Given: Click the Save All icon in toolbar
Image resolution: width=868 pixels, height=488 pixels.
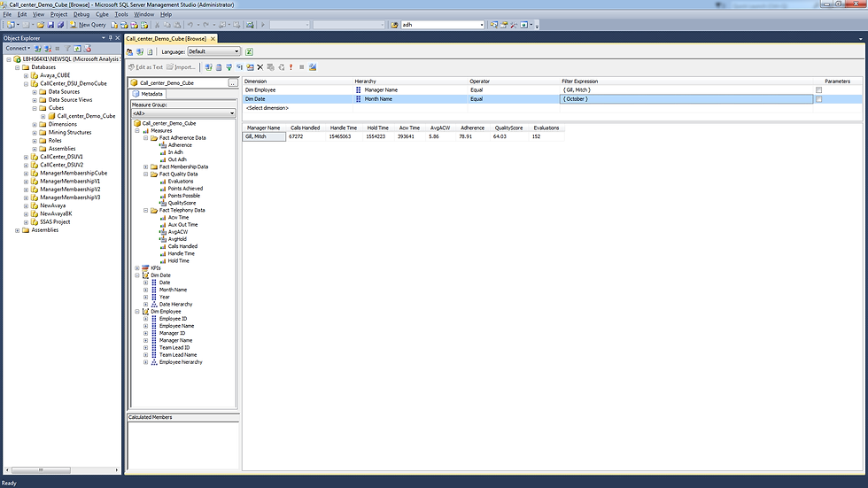Looking at the screenshot, I should pos(60,25).
